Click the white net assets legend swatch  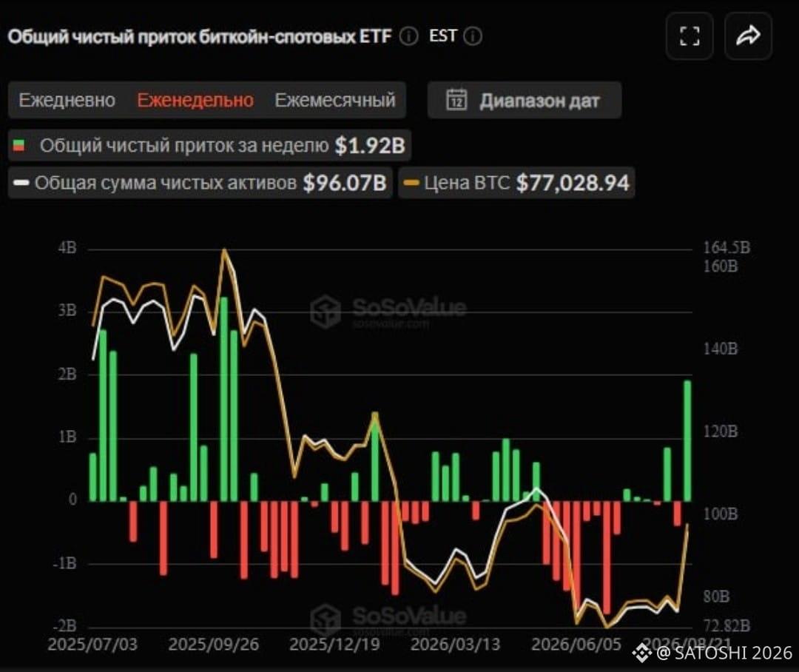(21, 183)
